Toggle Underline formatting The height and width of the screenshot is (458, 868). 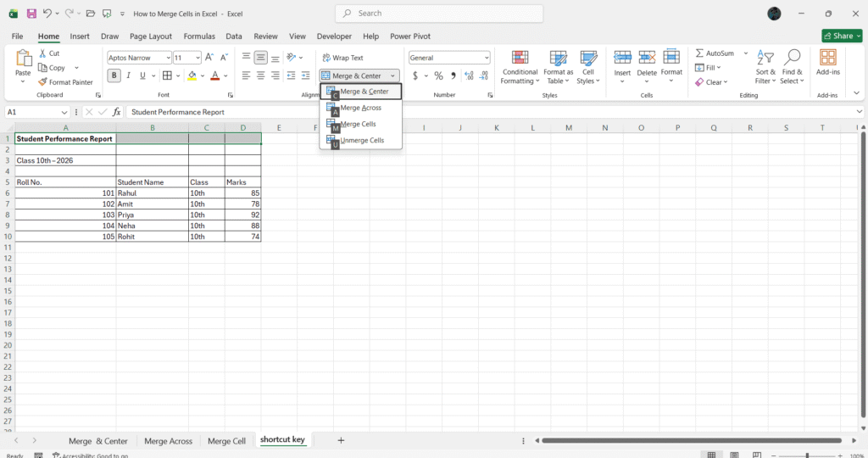tap(142, 75)
